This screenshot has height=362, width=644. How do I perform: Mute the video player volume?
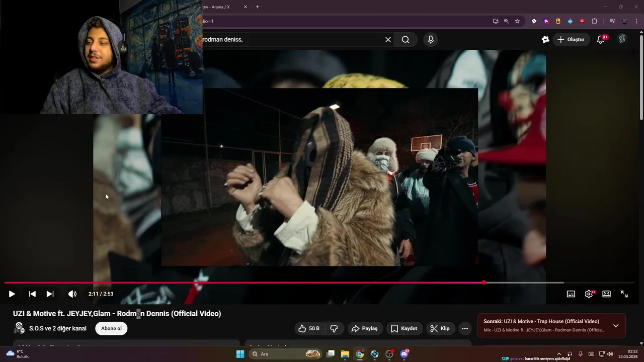pyautogui.click(x=72, y=294)
